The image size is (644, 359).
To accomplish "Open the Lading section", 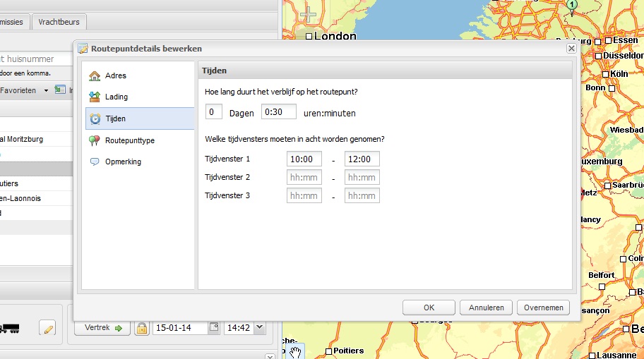I will (x=117, y=97).
